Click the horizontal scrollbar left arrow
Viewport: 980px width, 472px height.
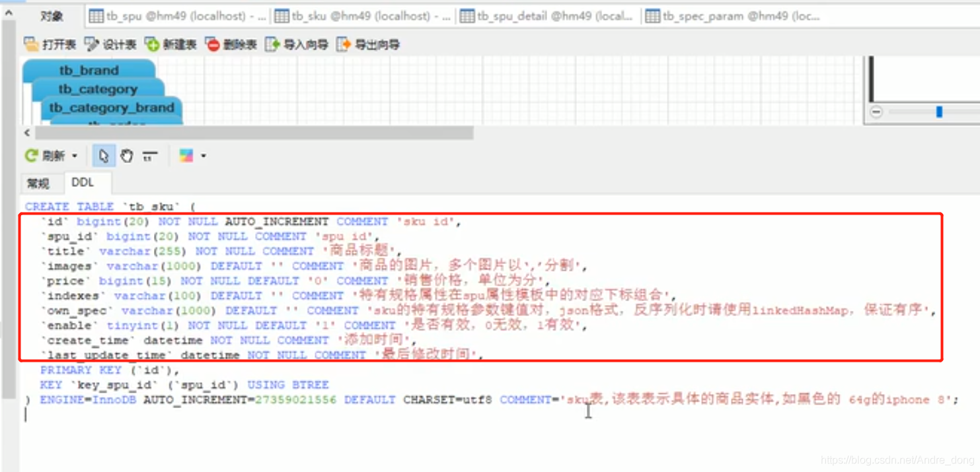coord(27,133)
